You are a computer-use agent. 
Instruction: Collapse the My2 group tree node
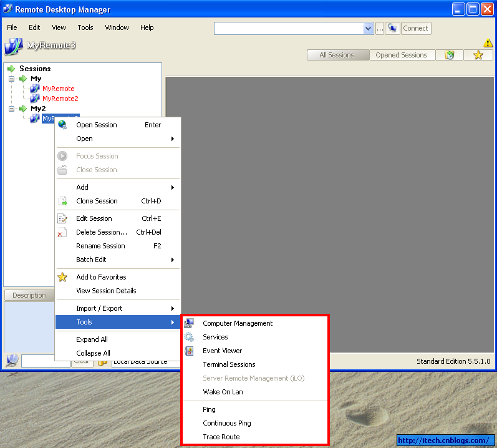click(x=11, y=109)
